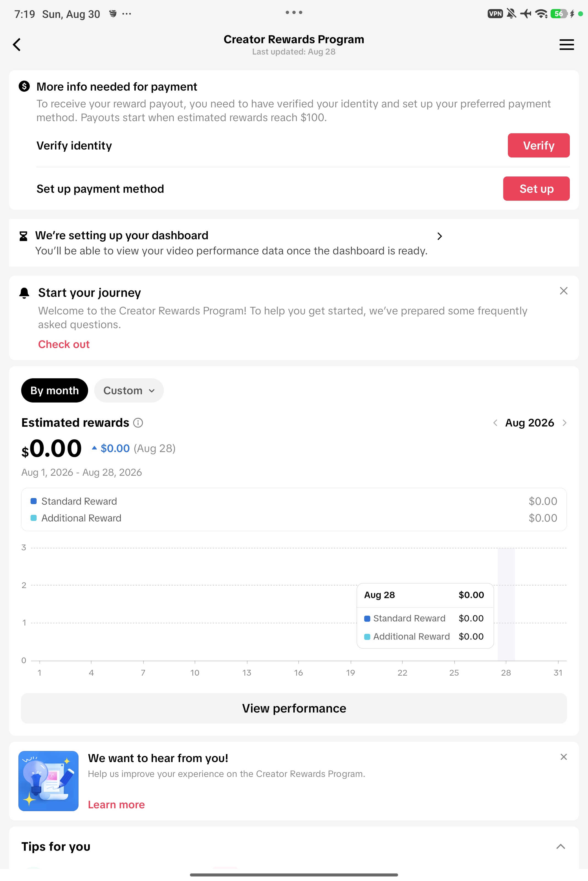This screenshot has height=881, width=588.
Task: Open the hamburger menu icon
Action: 566,45
